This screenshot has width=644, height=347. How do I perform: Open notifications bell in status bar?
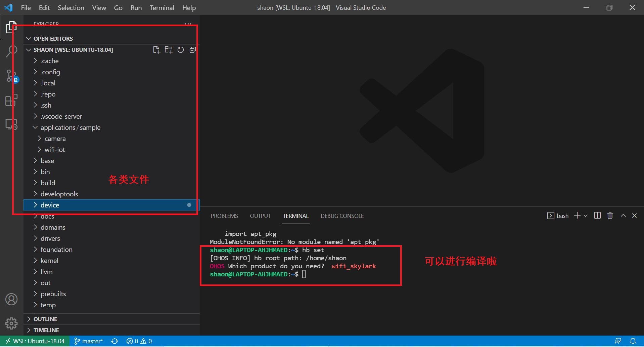633,341
